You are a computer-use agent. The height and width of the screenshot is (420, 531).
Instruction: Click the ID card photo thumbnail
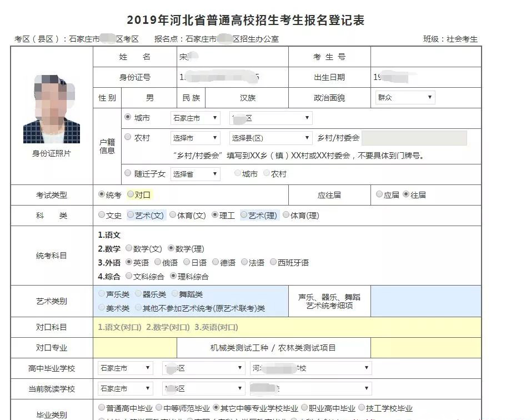[52, 109]
